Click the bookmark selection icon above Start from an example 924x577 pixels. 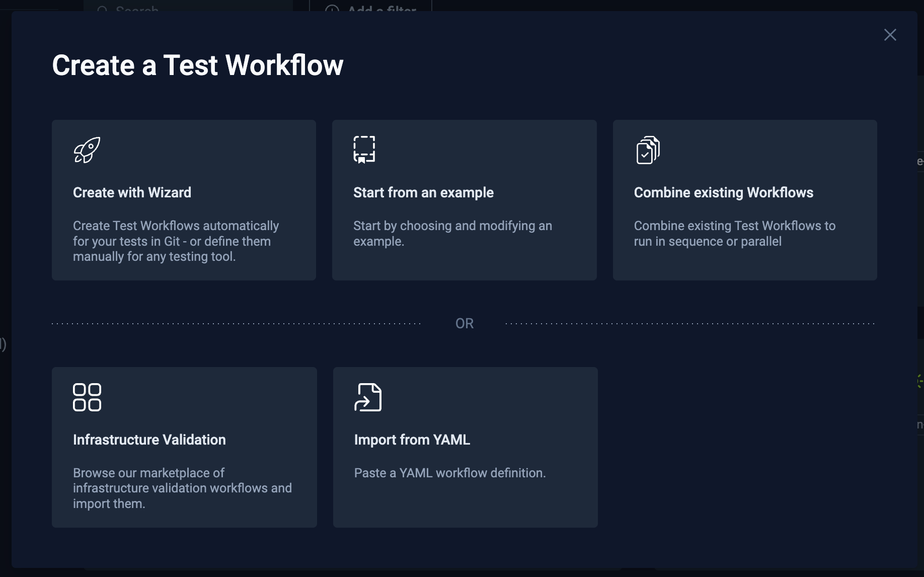364,149
